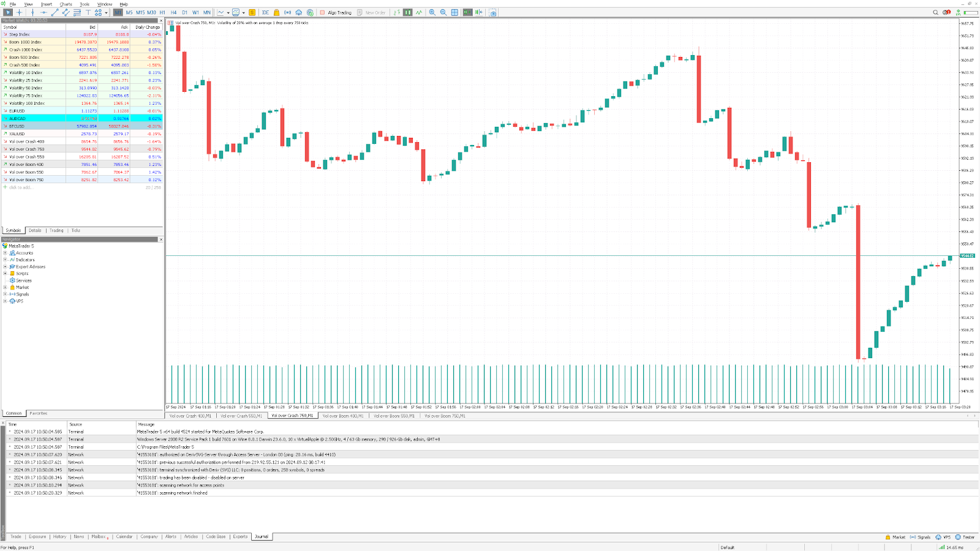Image resolution: width=980 pixels, height=551 pixels.
Task: Toggle chart auto scroll
Action: pyautogui.click(x=467, y=12)
